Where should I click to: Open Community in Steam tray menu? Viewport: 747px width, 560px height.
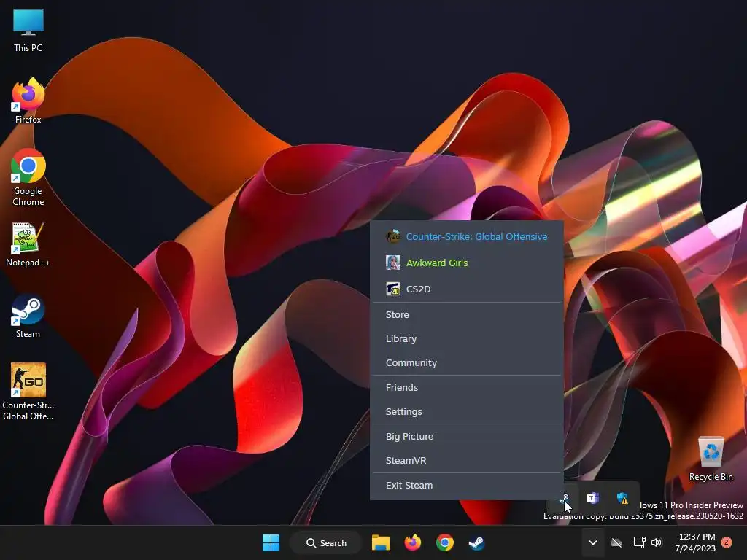[x=466, y=363]
